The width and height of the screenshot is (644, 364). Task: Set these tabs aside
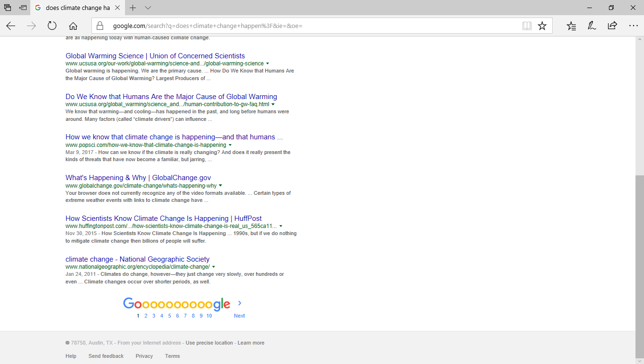[x=23, y=8]
